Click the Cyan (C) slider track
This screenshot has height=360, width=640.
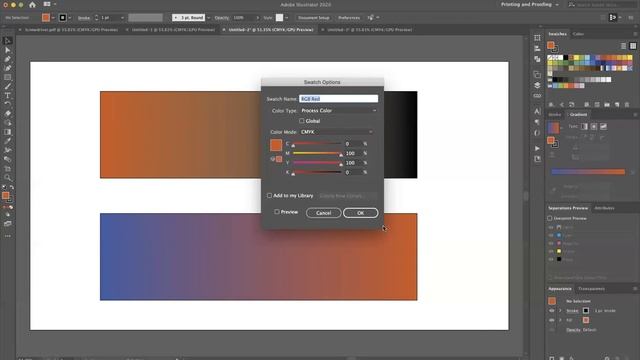317,144
